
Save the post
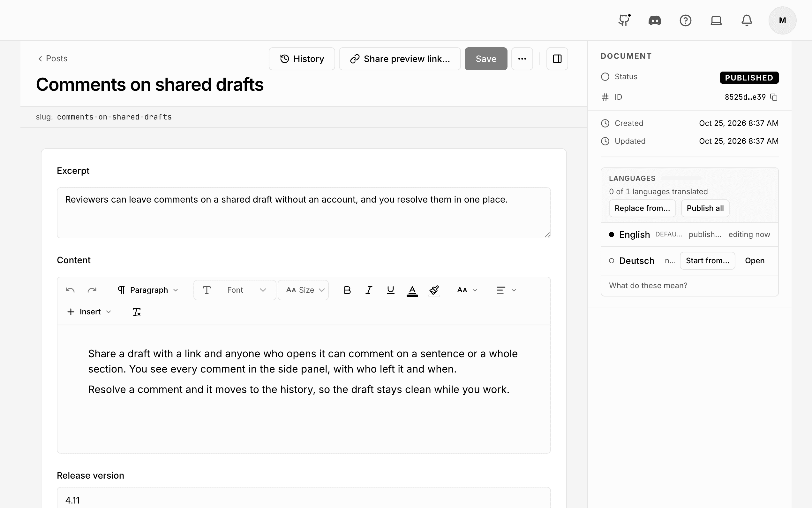coord(485,59)
